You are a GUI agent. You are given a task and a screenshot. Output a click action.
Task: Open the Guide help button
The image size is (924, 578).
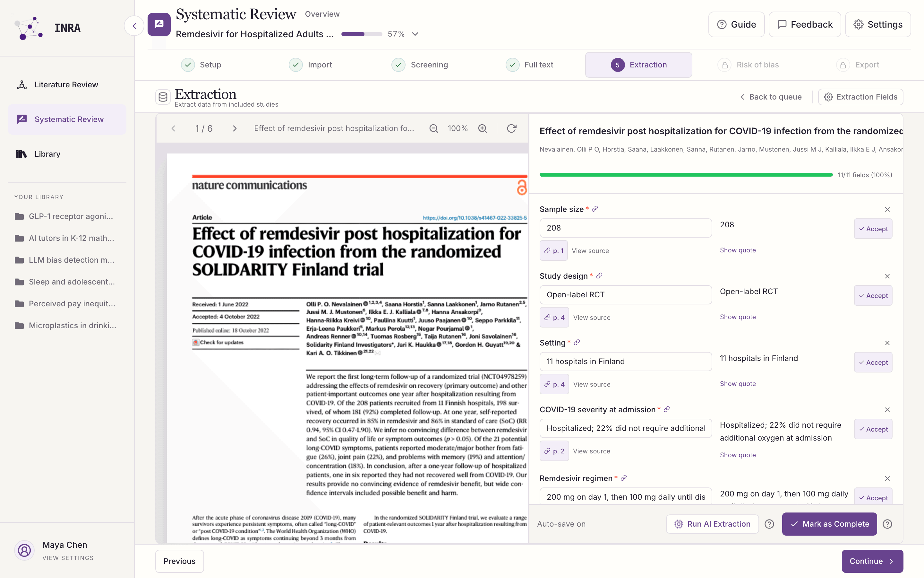pyautogui.click(x=736, y=24)
